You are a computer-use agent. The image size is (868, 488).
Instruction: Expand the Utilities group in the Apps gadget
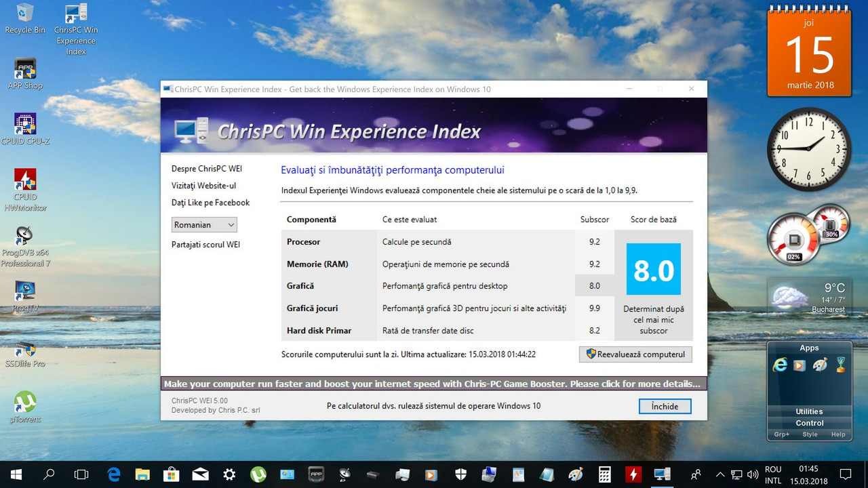pos(809,411)
